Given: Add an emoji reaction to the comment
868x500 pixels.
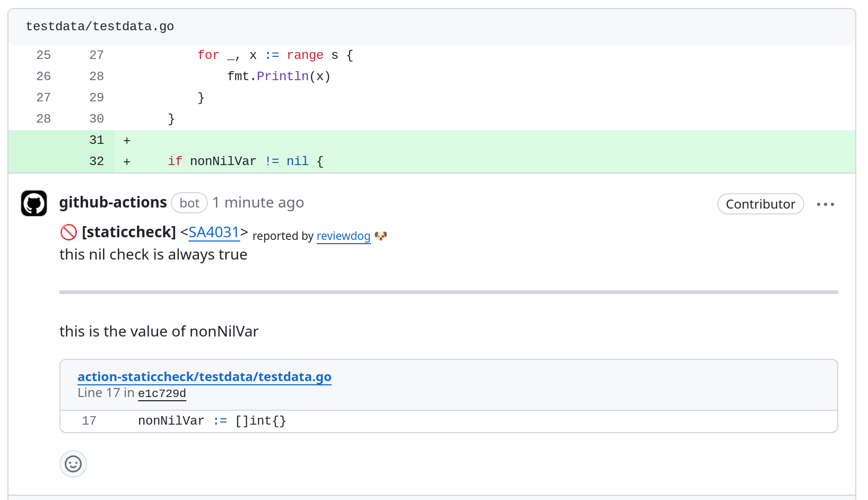Looking at the screenshot, I should 73,464.
